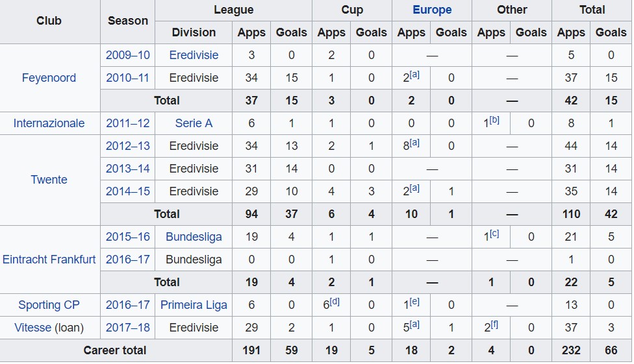Click footnote [c] in 2015–16 row
Viewport: 634px width, 364px height.
point(494,234)
